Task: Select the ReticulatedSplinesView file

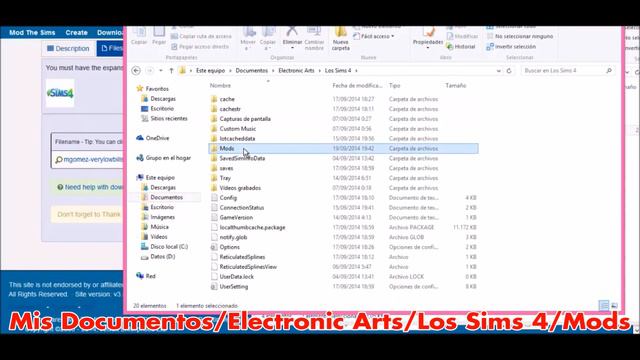Action: pyautogui.click(x=248, y=267)
